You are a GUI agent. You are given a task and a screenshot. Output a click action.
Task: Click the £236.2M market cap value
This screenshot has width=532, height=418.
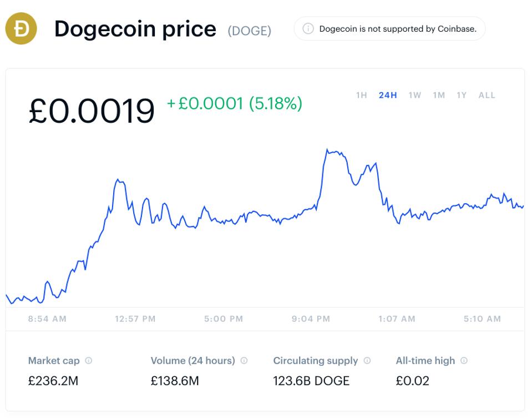(x=53, y=381)
